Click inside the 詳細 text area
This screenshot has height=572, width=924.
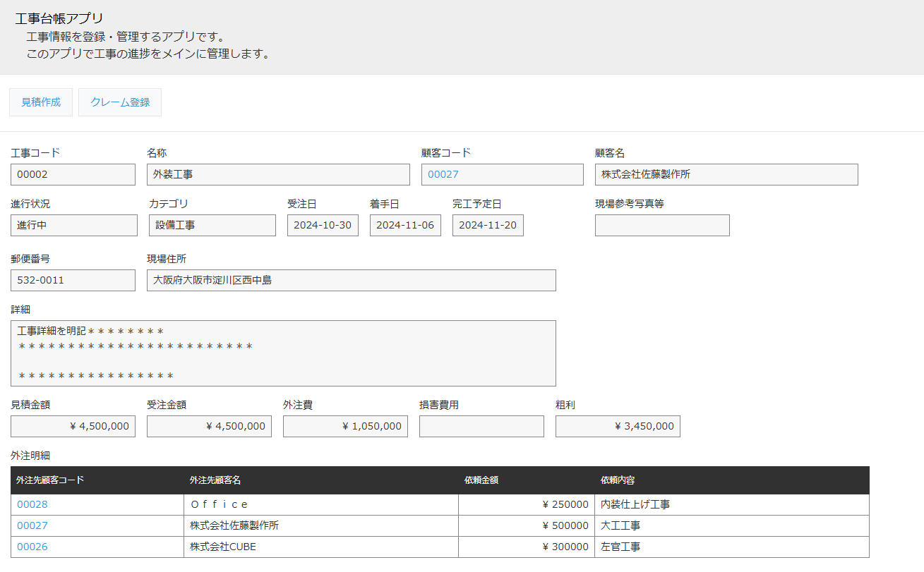click(283, 353)
